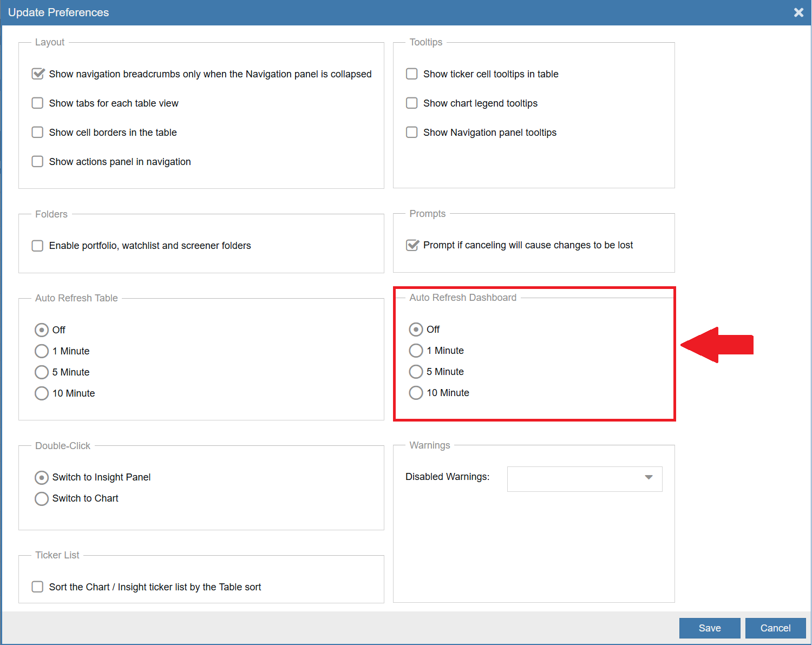The image size is (812, 645).
Task: Choose Switch to Chart for double-click
Action: pos(42,498)
